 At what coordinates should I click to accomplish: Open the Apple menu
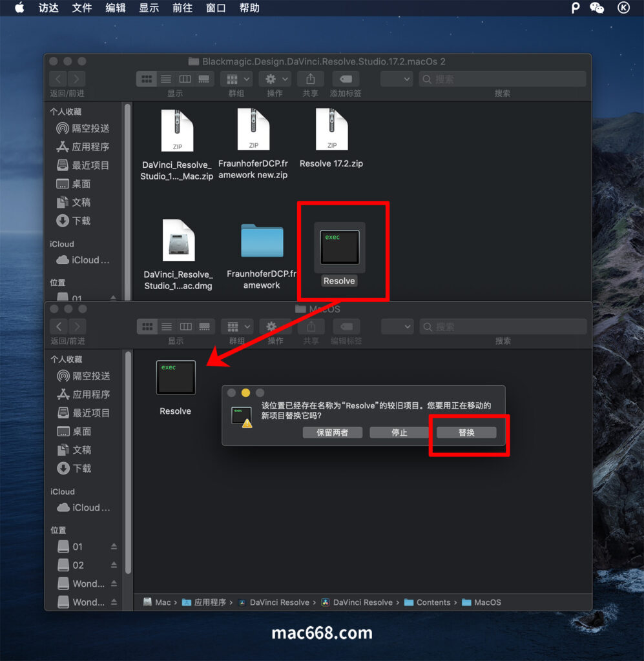click(x=19, y=8)
